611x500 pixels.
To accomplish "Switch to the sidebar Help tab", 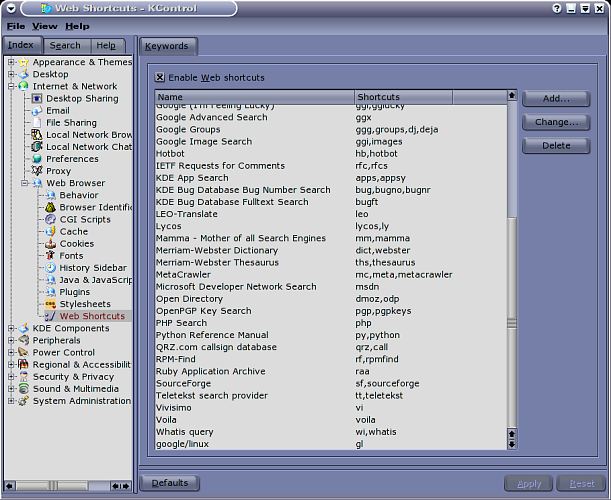I will (x=106, y=46).
